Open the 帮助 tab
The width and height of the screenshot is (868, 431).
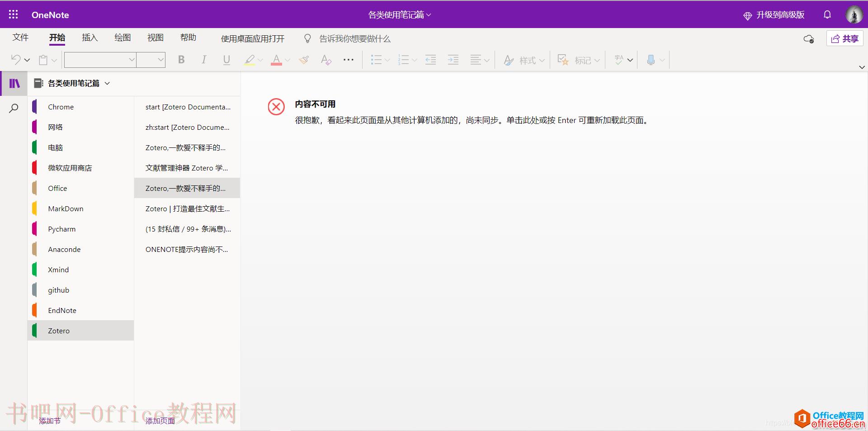point(188,38)
